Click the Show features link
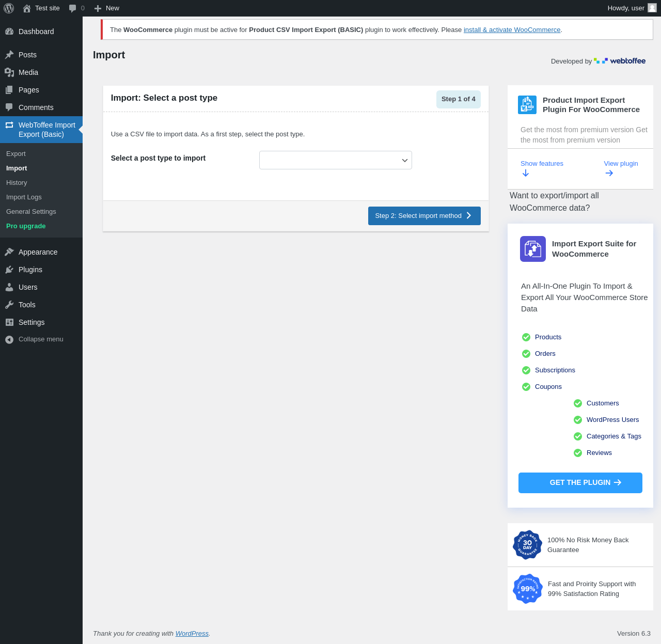Screen dimensions: 661x644 point(542,164)
